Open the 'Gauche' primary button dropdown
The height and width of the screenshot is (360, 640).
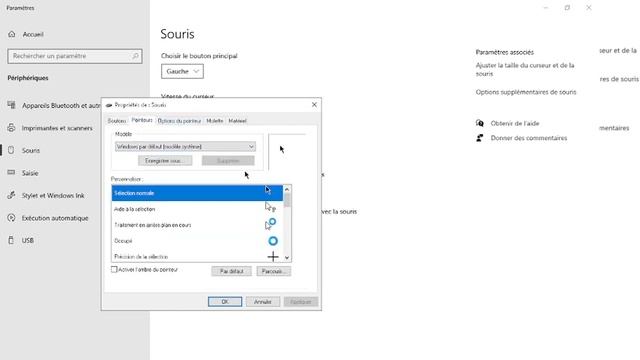pos(182,71)
